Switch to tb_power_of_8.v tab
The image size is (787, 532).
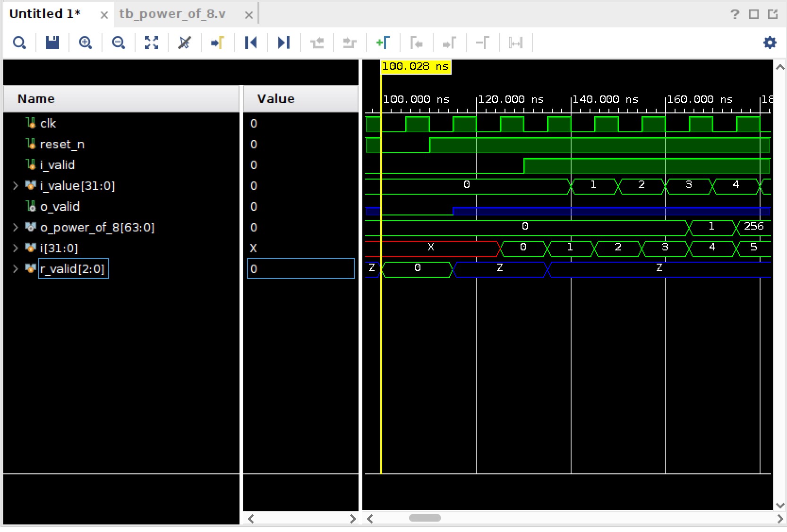[x=172, y=14]
